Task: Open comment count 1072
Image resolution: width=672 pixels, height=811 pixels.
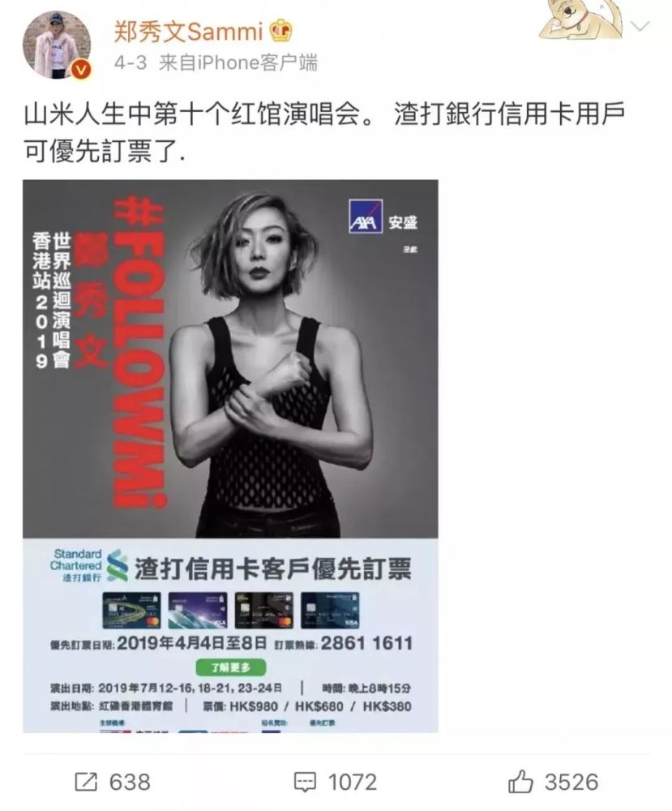Action: click(352, 782)
